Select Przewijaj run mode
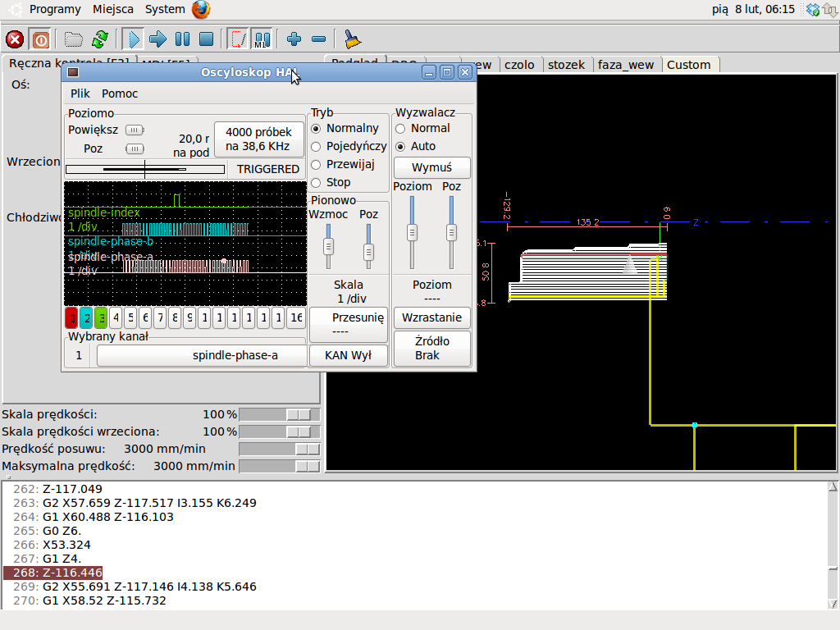The width and height of the screenshot is (840, 630). coord(343,164)
